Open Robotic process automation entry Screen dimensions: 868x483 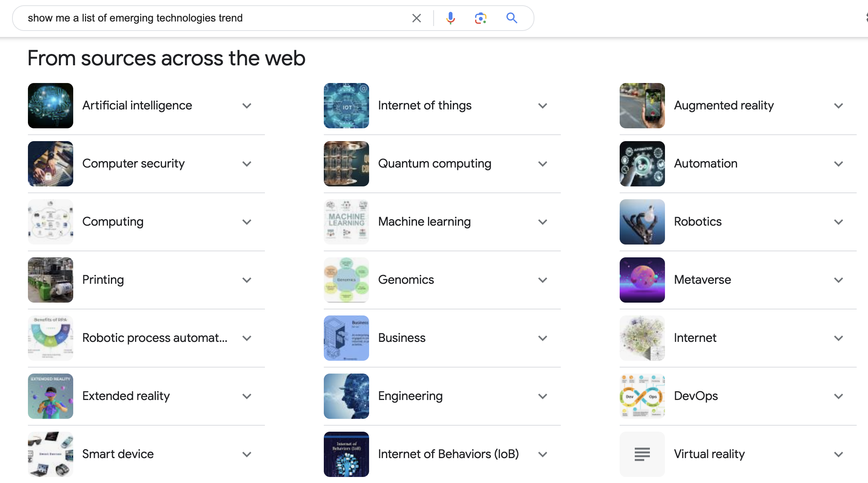pyautogui.click(x=146, y=338)
